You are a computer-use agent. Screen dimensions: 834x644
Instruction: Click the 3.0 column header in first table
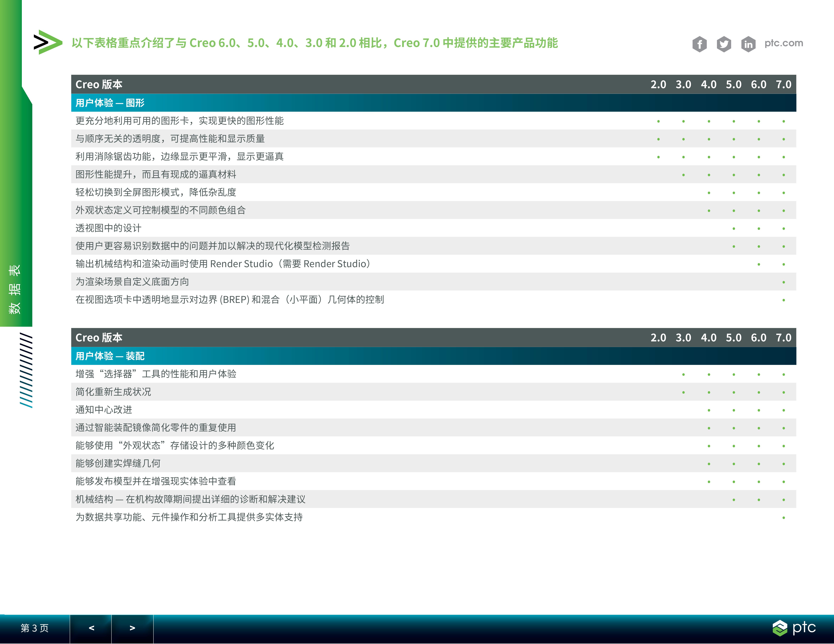click(x=684, y=84)
